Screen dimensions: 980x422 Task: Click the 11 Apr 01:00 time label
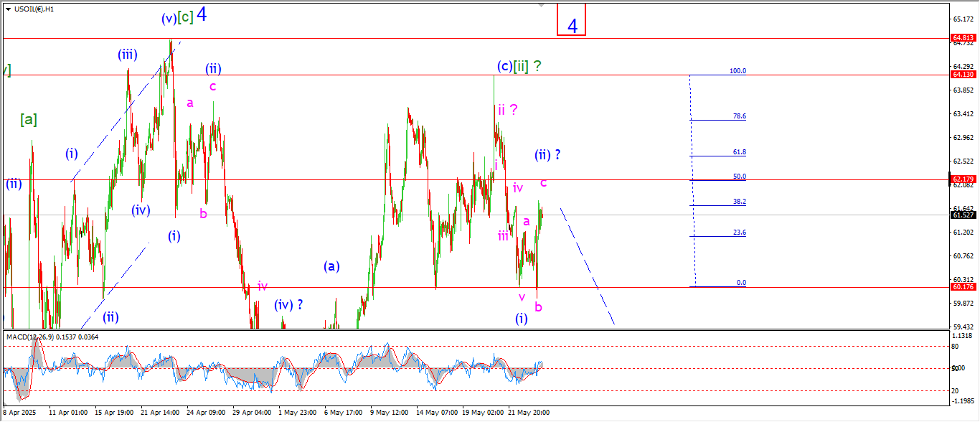(68, 413)
